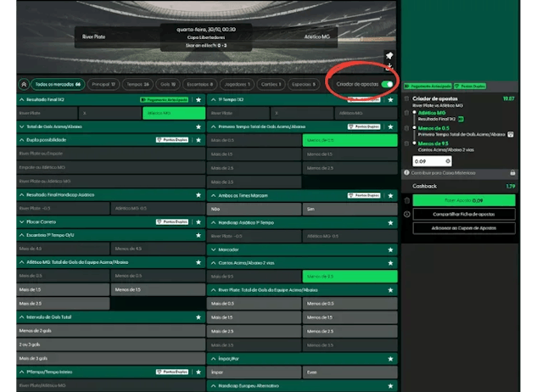This screenshot has width=537, height=392.
Task: Deselect Menos de 9.5 Cantos option
Action: pyautogui.click(x=350, y=277)
